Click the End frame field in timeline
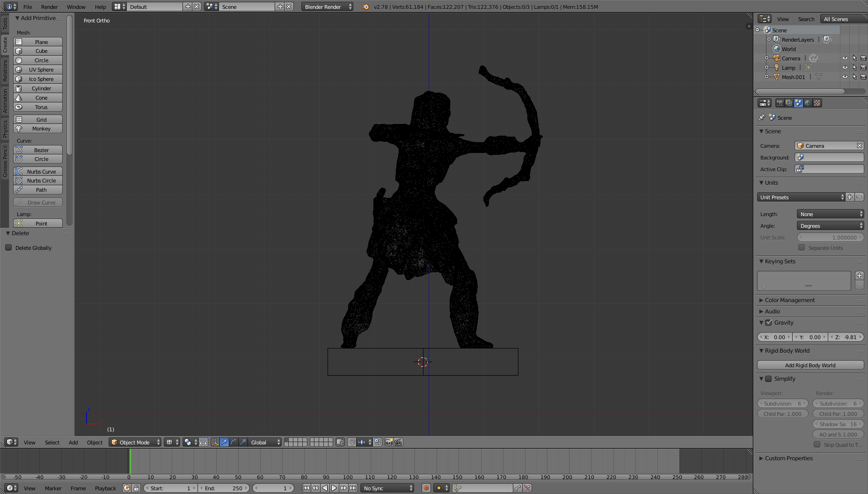 (x=224, y=488)
